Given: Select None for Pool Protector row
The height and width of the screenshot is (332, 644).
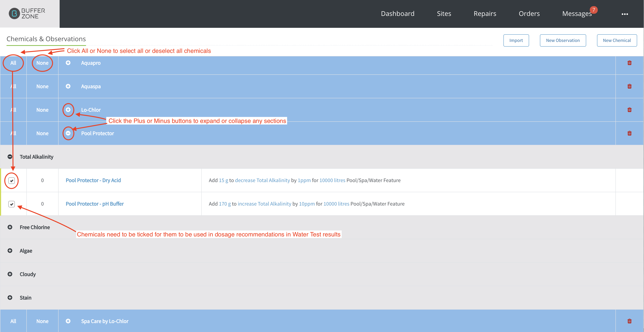Looking at the screenshot, I should [x=42, y=133].
